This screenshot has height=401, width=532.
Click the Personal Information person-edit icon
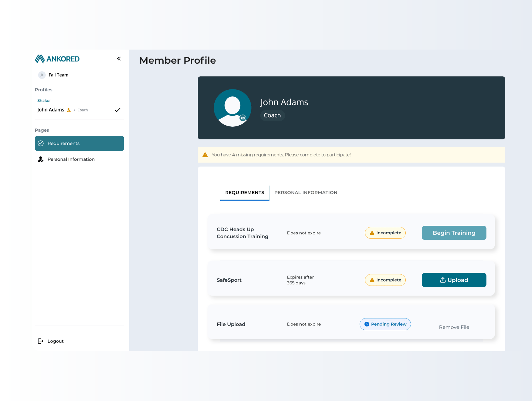tap(40, 159)
